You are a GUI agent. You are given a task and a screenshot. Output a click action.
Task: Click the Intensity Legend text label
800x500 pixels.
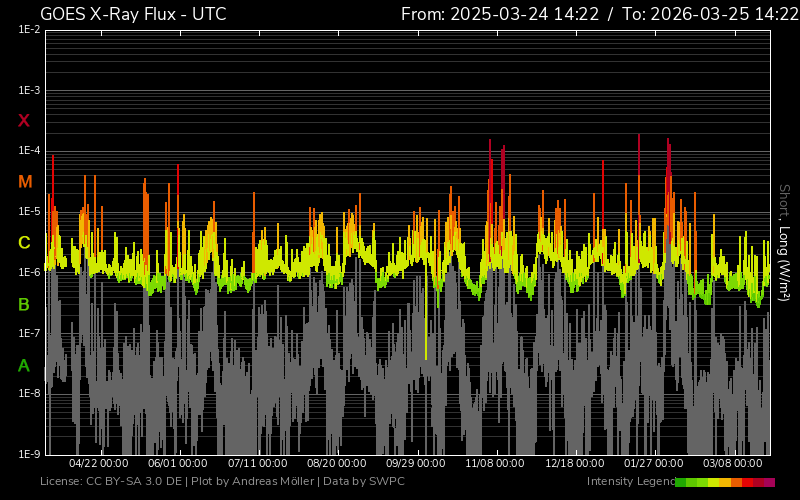pyautogui.click(x=630, y=482)
